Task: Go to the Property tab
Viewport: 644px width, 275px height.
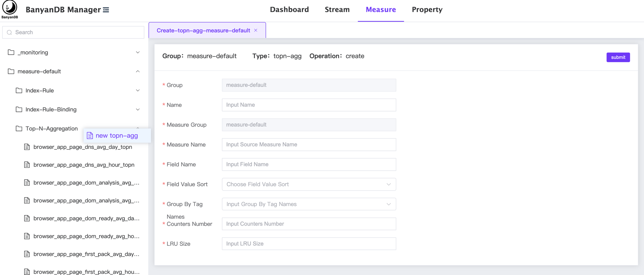Action: point(427,10)
